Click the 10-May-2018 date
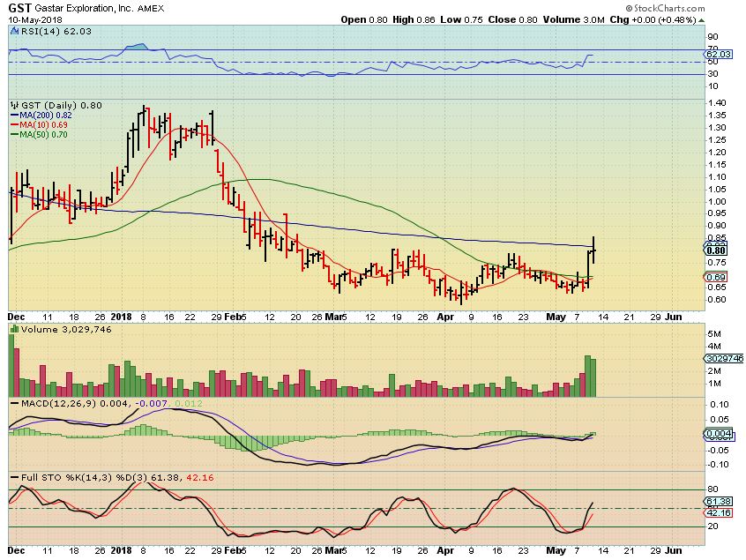 (34, 20)
